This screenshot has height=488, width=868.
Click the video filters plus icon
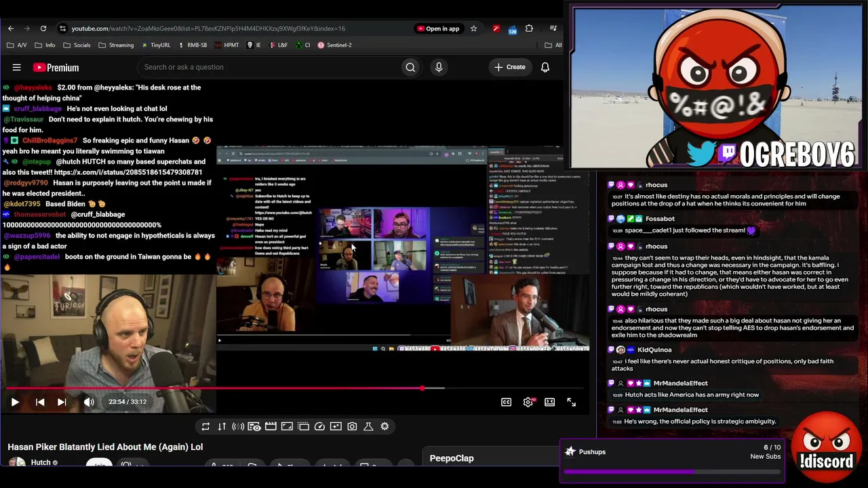pos(336,426)
